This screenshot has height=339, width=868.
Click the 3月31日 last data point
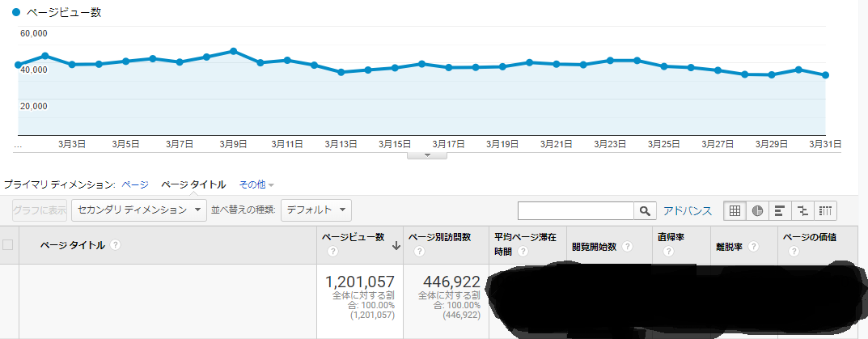tap(825, 74)
